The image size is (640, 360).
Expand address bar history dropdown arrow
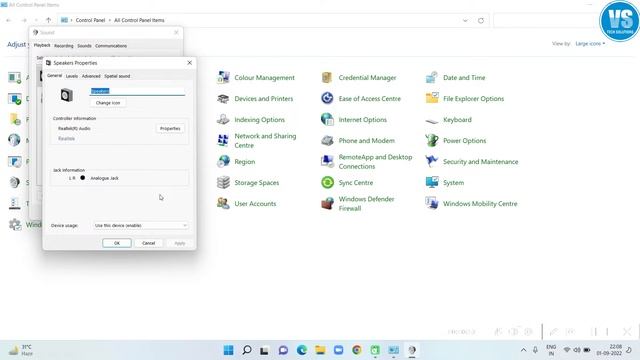coord(465,20)
